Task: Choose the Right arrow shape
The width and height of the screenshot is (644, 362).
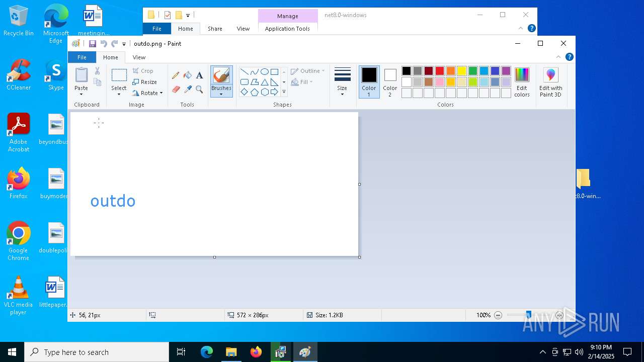Action: pos(274,92)
